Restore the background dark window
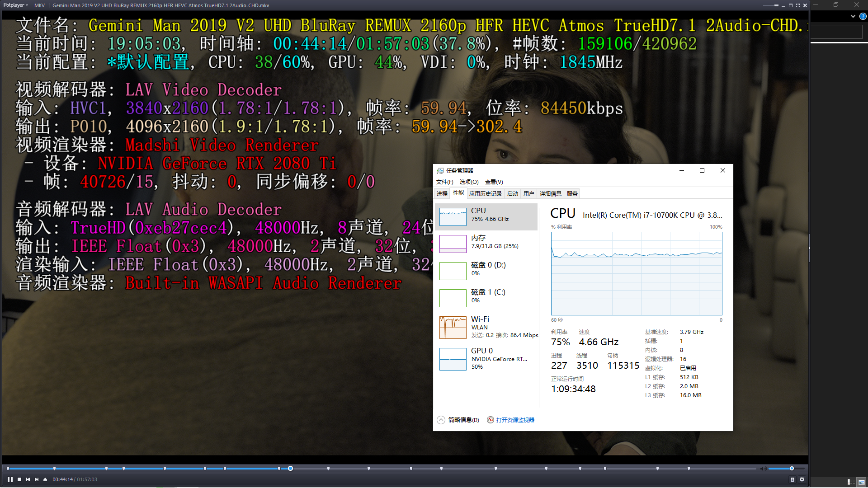868x488 pixels. (x=836, y=5)
